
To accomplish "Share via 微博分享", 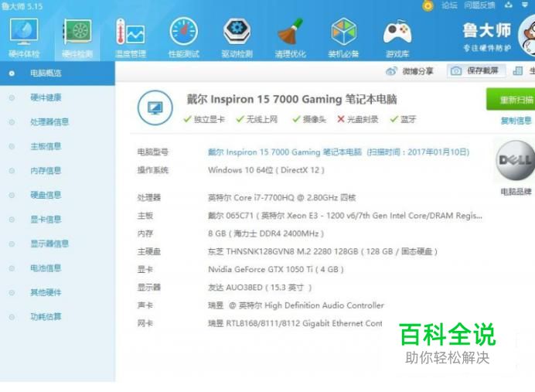I will (x=410, y=71).
